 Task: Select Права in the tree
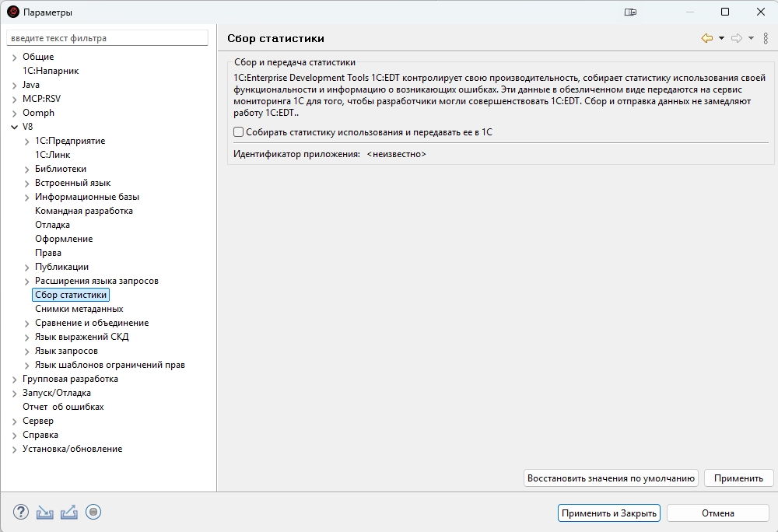(x=48, y=252)
